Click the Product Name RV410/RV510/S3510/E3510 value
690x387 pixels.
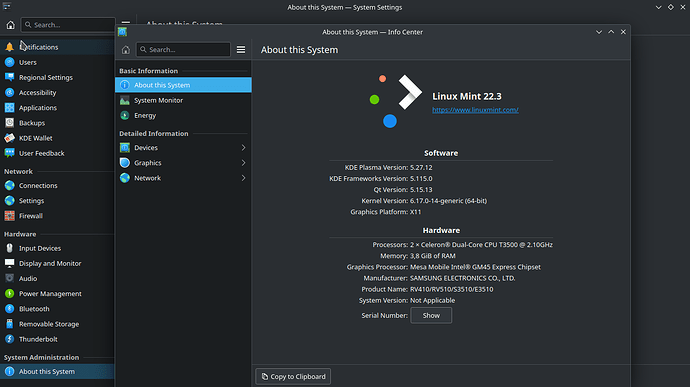[451, 289]
